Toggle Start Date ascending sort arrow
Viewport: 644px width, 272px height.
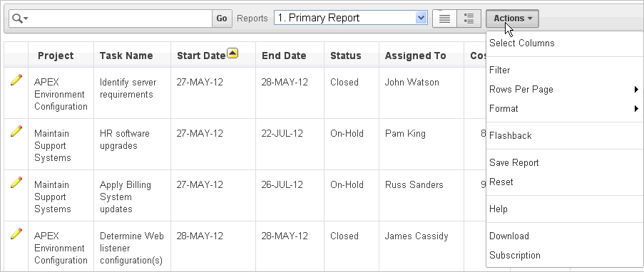[232, 53]
